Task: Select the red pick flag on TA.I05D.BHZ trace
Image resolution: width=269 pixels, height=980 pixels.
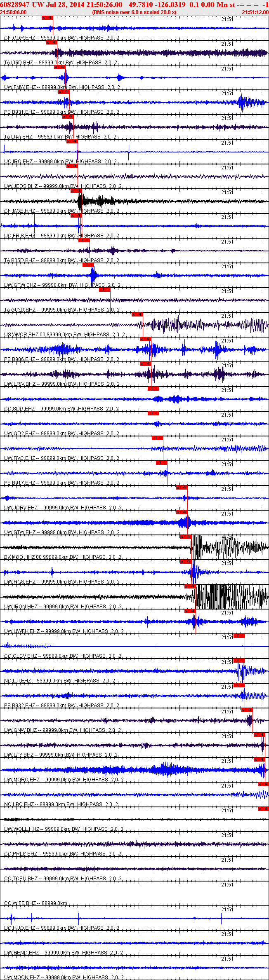Action: [52, 42]
